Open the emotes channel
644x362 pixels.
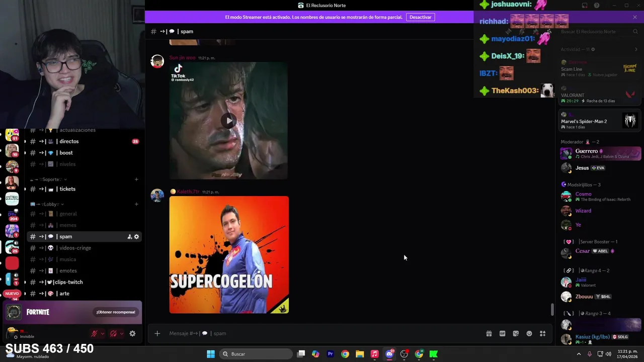(84, 271)
